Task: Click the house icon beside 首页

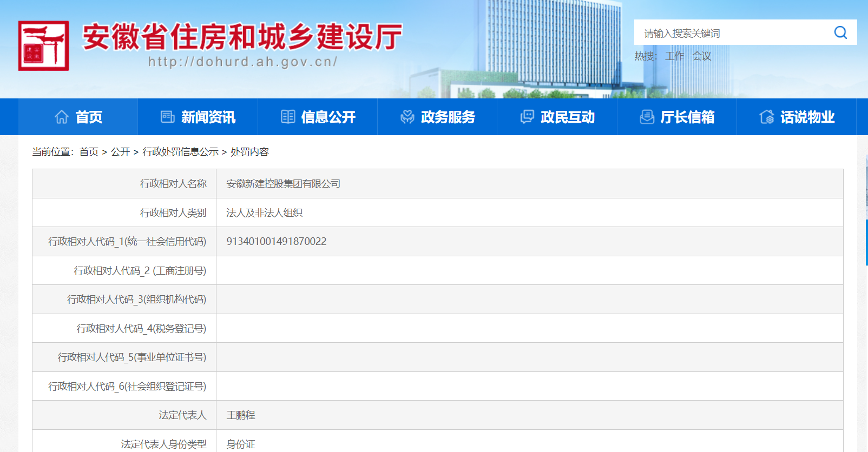Action: (x=62, y=117)
